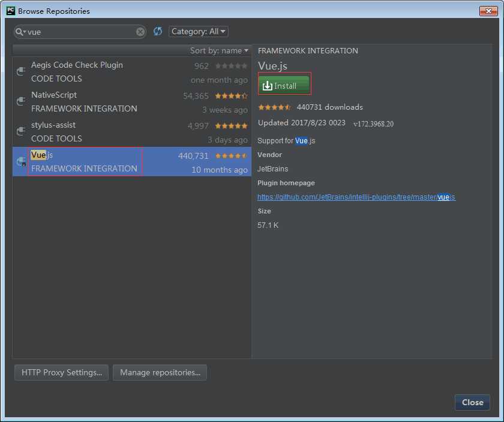Open Manage repositories dialog
Viewport: 504px width, 422px height.
click(160, 372)
